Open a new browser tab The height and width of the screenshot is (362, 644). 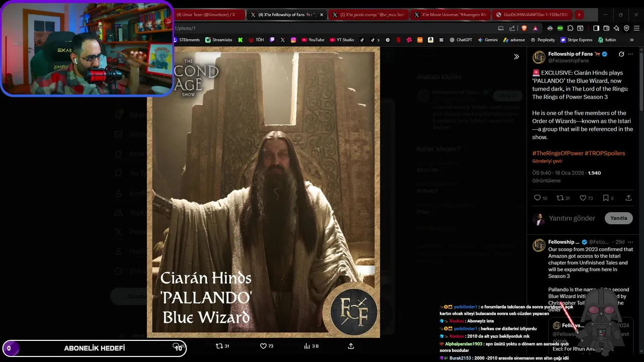tap(579, 15)
